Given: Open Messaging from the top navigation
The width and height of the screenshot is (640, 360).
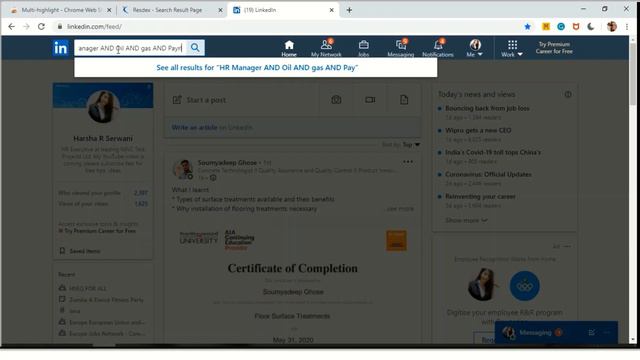Looking at the screenshot, I should 400,48.
